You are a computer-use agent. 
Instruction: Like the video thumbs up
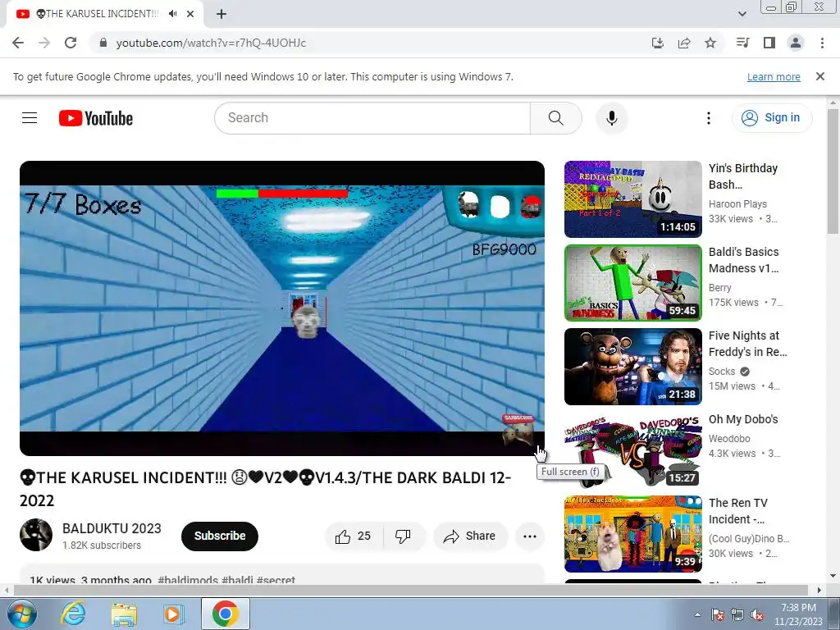pyautogui.click(x=354, y=536)
